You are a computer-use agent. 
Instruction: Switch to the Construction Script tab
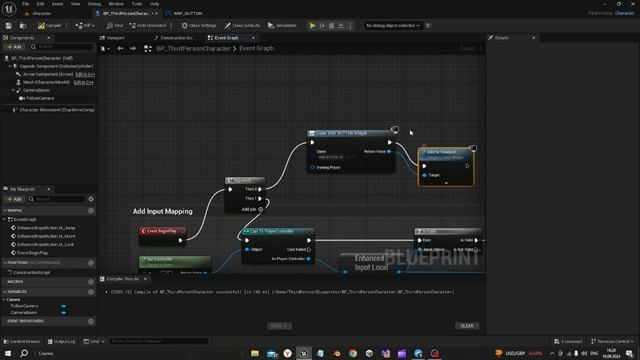pos(176,38)
